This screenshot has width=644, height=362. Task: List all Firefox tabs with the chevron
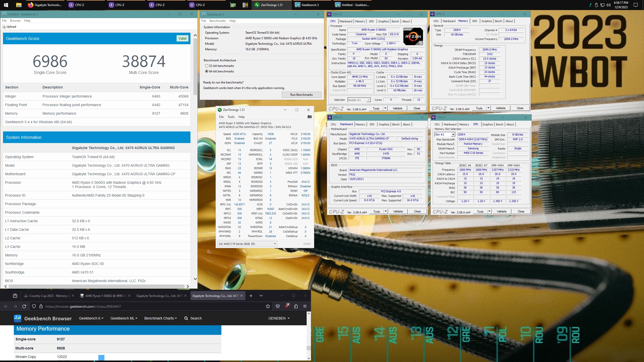point(261,296)
